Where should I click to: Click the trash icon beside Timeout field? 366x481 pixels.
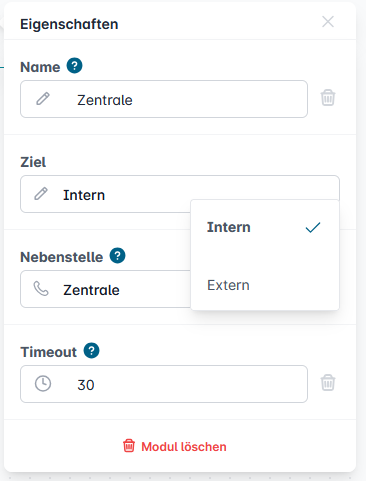pos(328,382)
